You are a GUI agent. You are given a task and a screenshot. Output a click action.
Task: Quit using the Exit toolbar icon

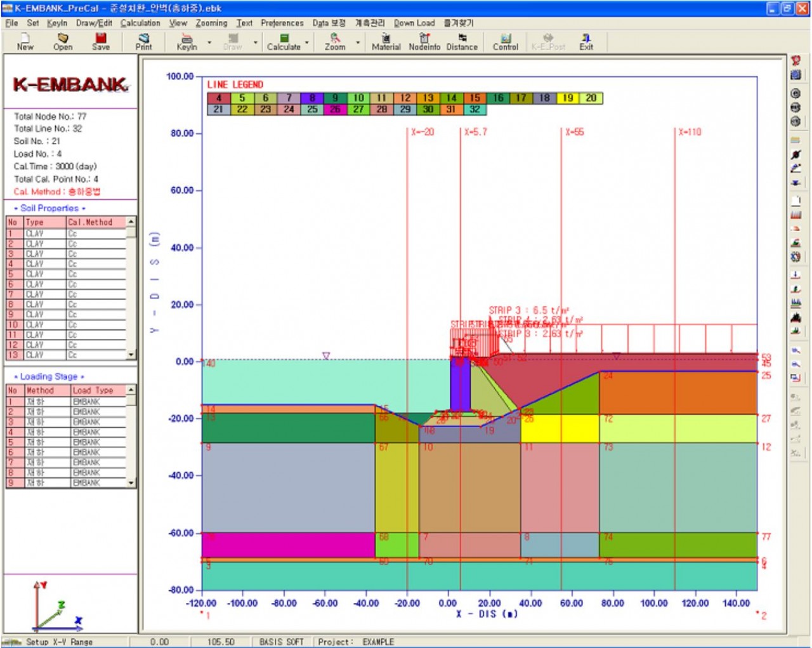click(586, 42)
